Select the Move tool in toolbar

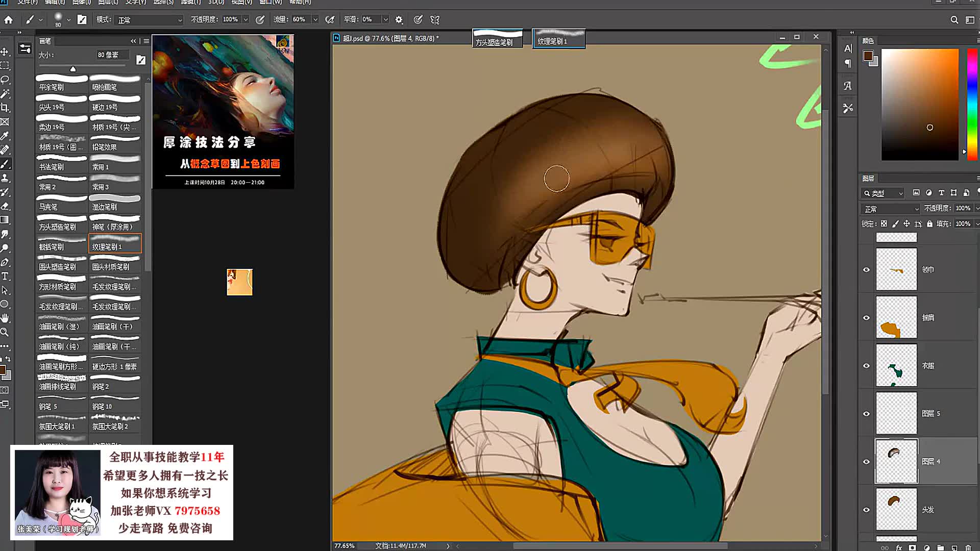(5, 52)
